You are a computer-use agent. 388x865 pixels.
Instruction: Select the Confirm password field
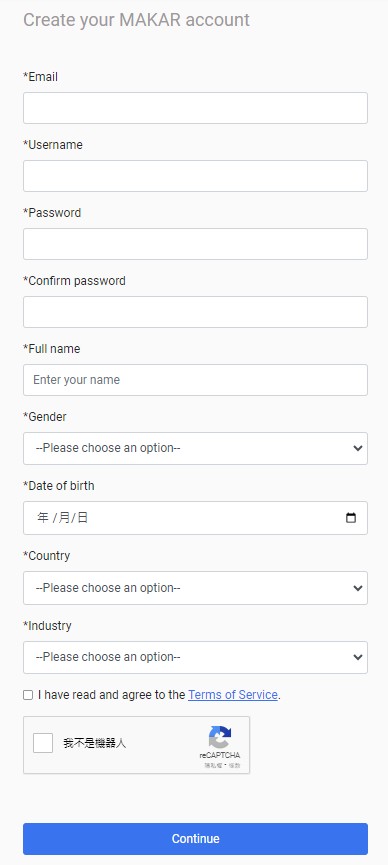pos(195,312)
